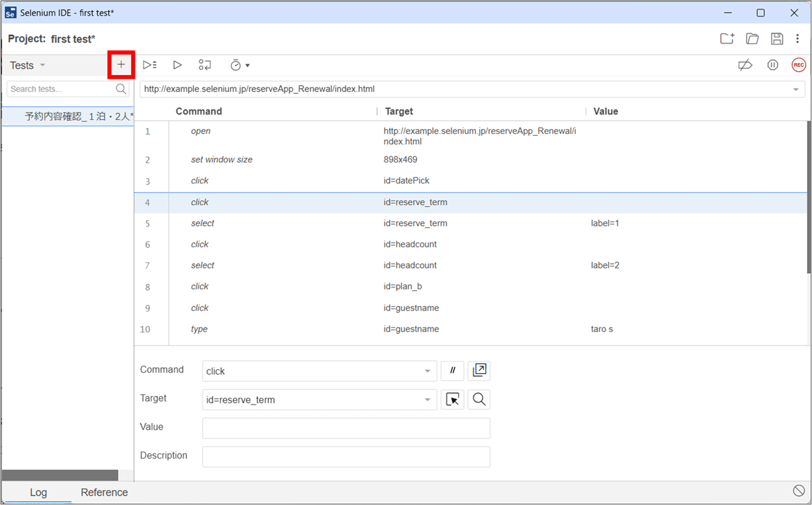The image size is (812, 505).
Task: Select target in page icon
Action: point(452,399)
